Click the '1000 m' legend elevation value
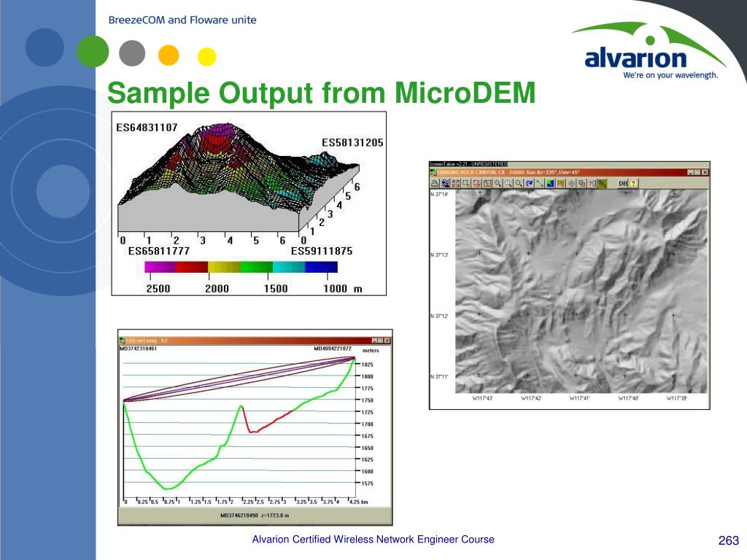 [x=343, y=289]
